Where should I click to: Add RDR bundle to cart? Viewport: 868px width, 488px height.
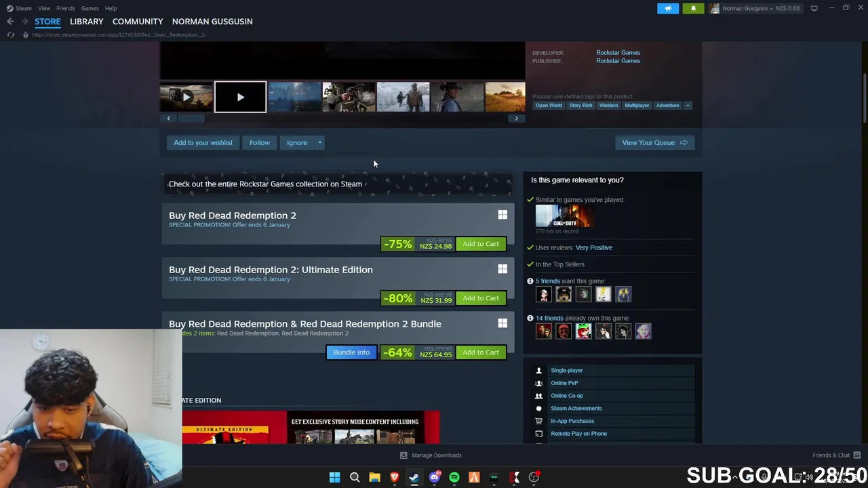tap(481, 352)
